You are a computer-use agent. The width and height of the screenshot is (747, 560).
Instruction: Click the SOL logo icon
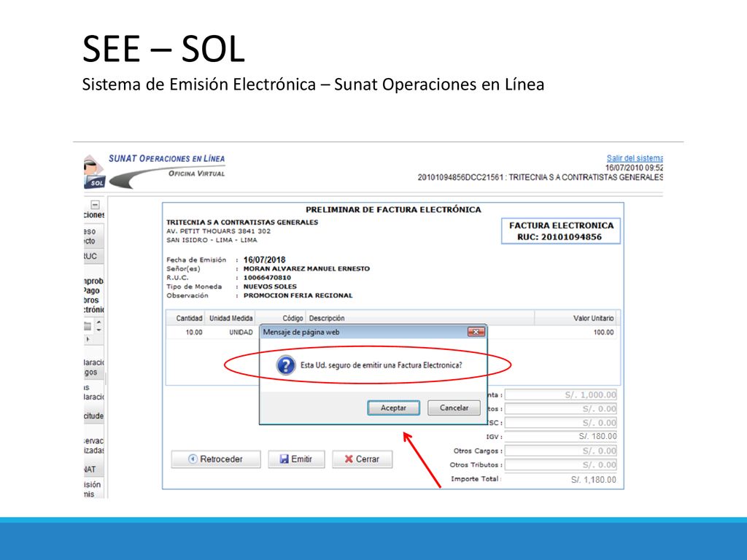(x=94, y=172)
